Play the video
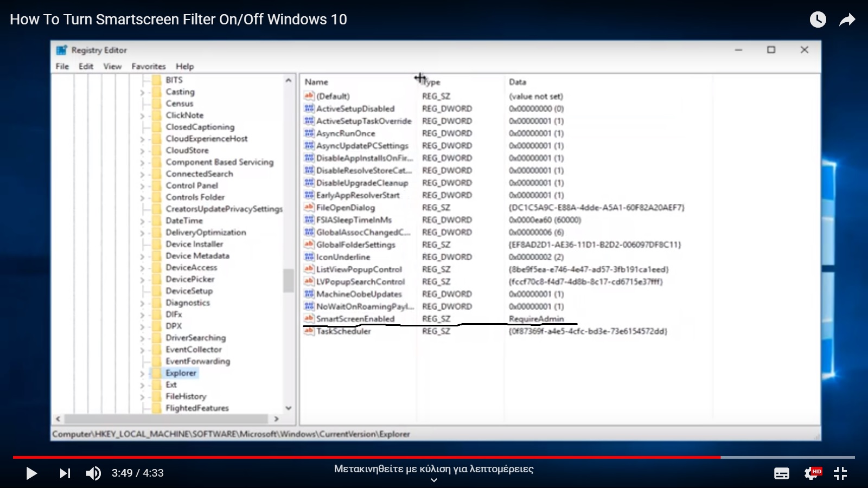This screenshot has width=868, height=488. pyautogui.click(x=31, y=473)
